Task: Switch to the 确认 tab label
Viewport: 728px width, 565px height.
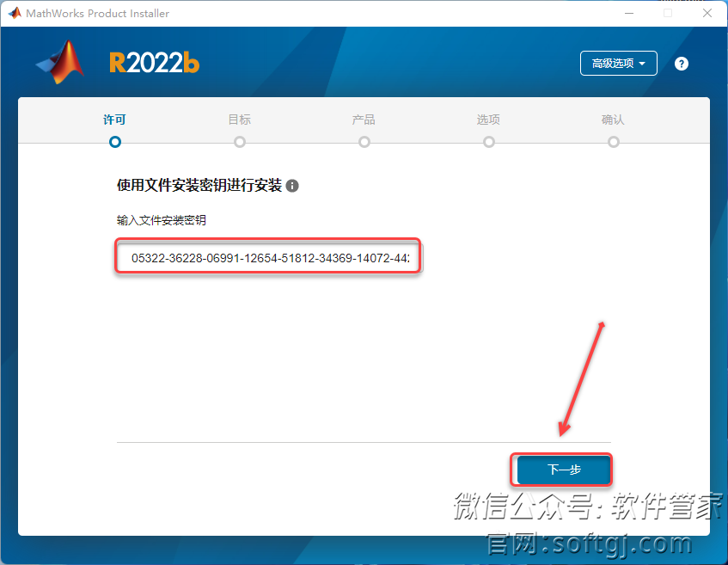Action: pos(613,120)
